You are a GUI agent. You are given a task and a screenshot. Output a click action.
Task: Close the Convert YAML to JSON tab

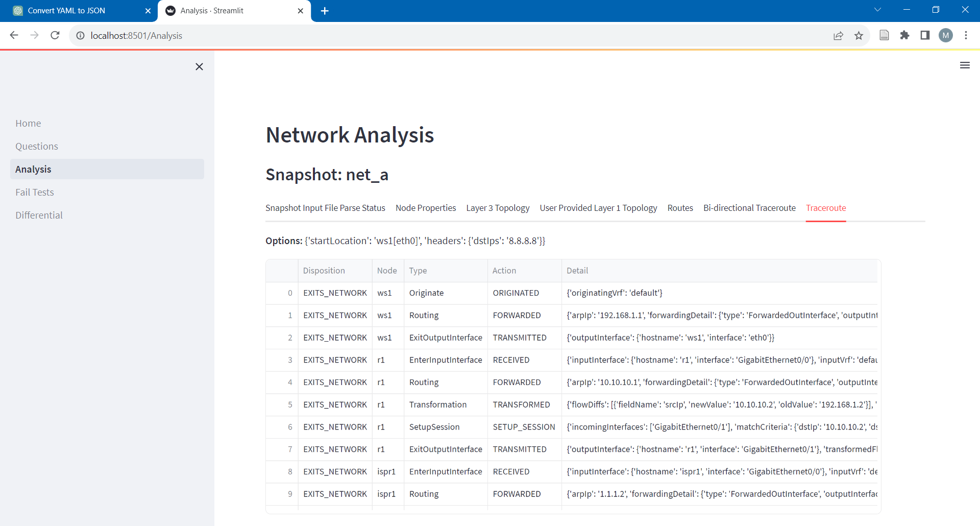[148, 11]
